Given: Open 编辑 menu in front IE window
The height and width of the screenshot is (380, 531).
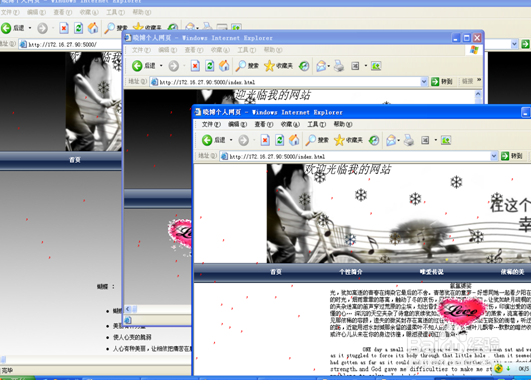Looking at the screenshot, I should [x=237, y=124].
